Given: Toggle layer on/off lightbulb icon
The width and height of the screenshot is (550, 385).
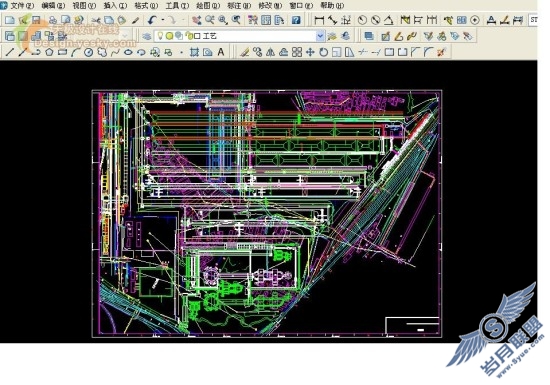Looking at the screenshot, I should [160, 36].
